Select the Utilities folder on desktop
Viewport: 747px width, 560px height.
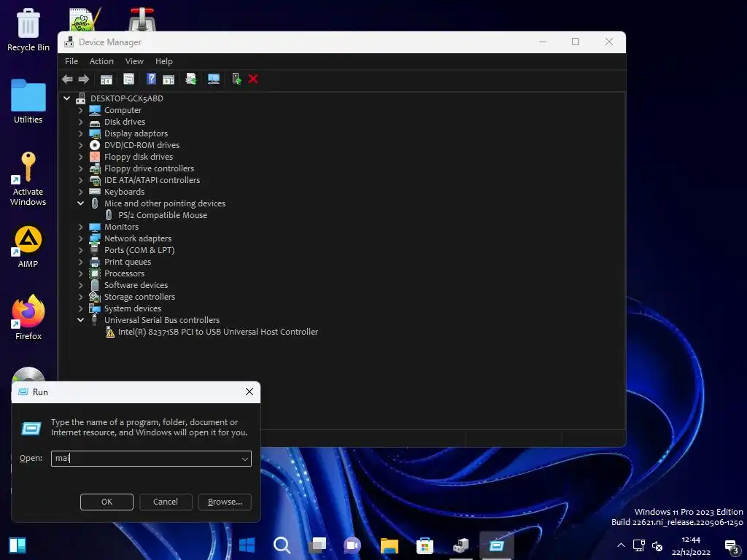point(28,101)
